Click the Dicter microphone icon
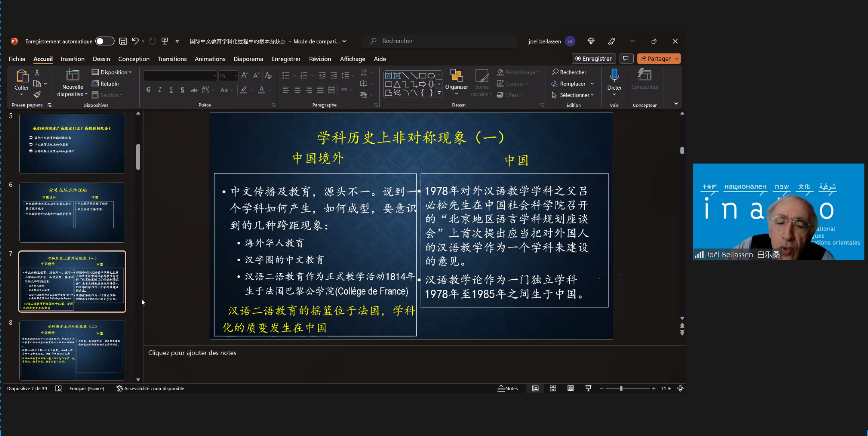The image size is (868, 436). click(614, 75)
